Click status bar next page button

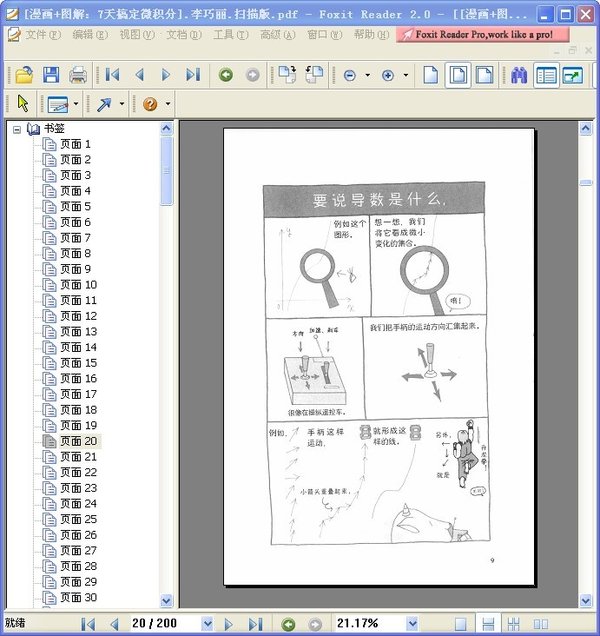[228, 624]
